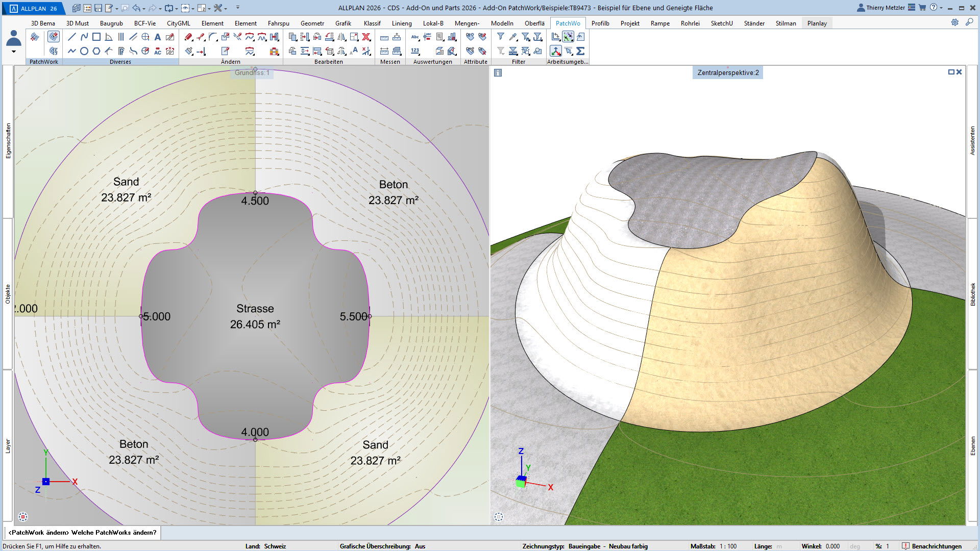
Task: Select the Circle drawing tool
Action: point(84,51)
